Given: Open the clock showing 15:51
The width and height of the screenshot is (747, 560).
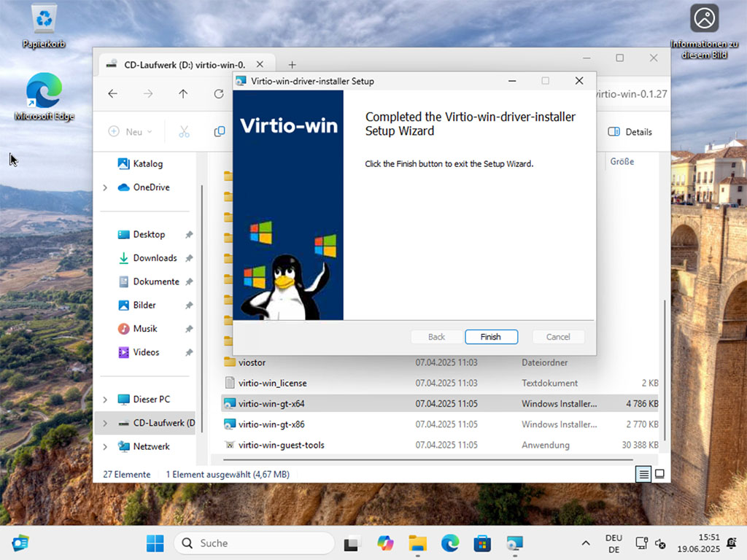Looking at the screenshot, I should point(698,543).
